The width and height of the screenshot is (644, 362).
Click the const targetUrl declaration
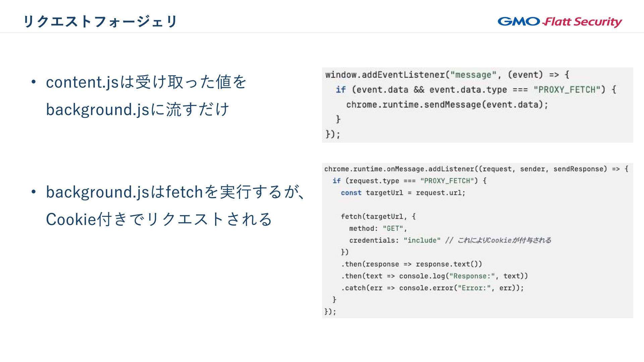[x=403, y=193]
